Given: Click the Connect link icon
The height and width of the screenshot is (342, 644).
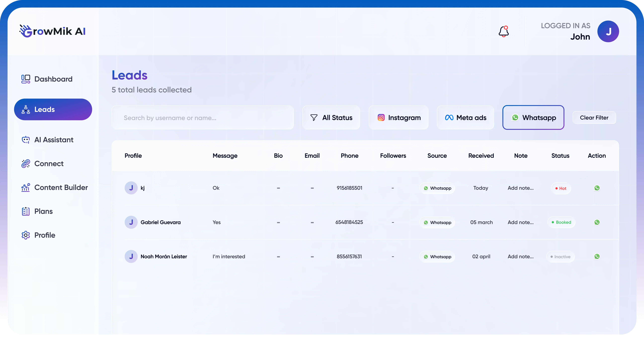Looking at the screenshot, I should 26,163.
